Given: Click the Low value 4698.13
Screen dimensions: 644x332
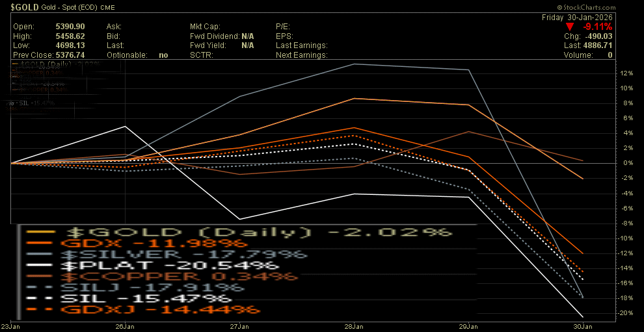Looking at the screenshot, I should [x=70, y=45].
